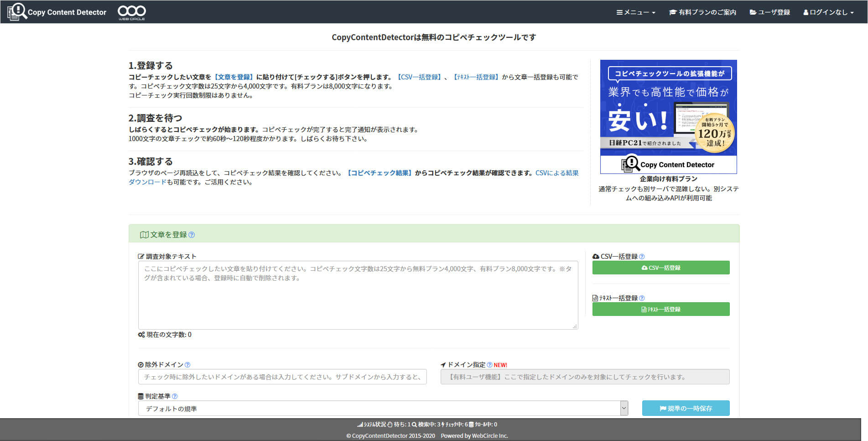Click the 除外ドメイン input field
The width and height of the screenshot is (868, 441).
click(282, 377)
